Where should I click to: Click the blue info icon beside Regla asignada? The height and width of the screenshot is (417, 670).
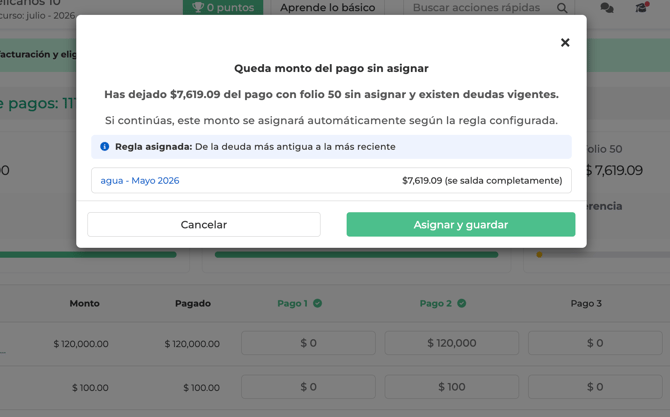pyautogui.click(x=105, y=147)
